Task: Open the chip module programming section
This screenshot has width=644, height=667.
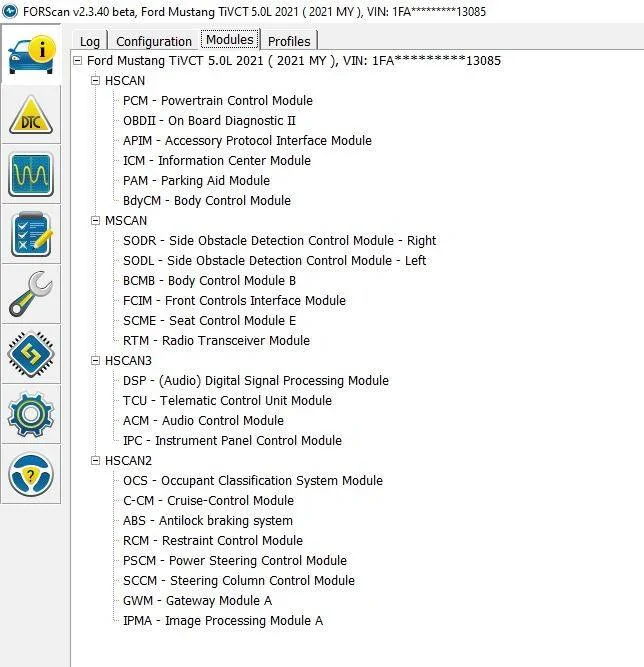Action: click(x=31, y=354)
